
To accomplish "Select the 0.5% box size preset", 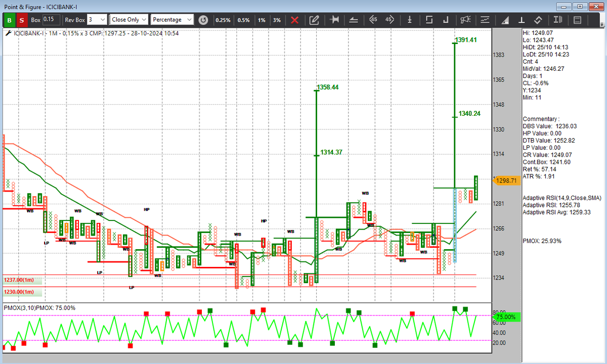I will 244,20.
